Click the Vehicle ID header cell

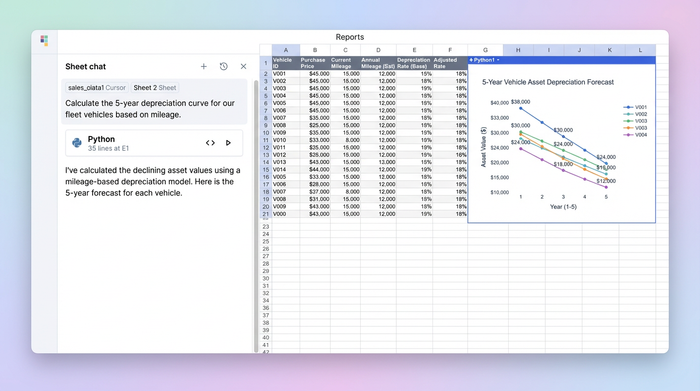(286, 63)
